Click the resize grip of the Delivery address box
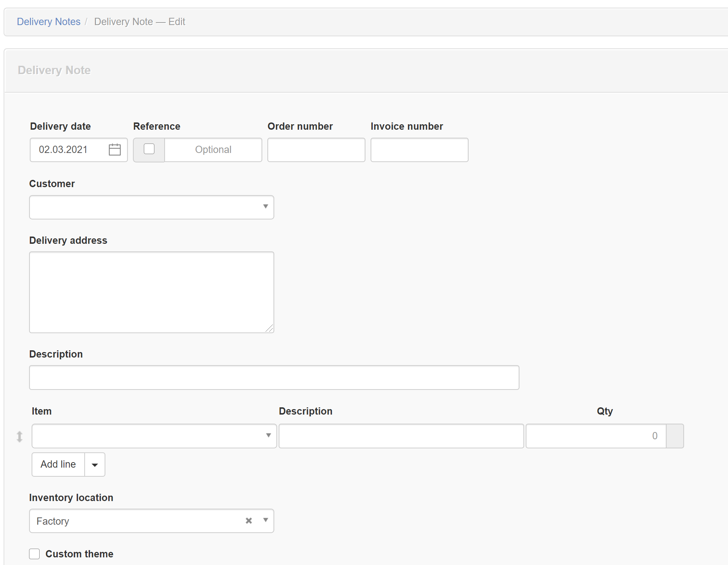The image size is (728, 565). click(269, 328)
